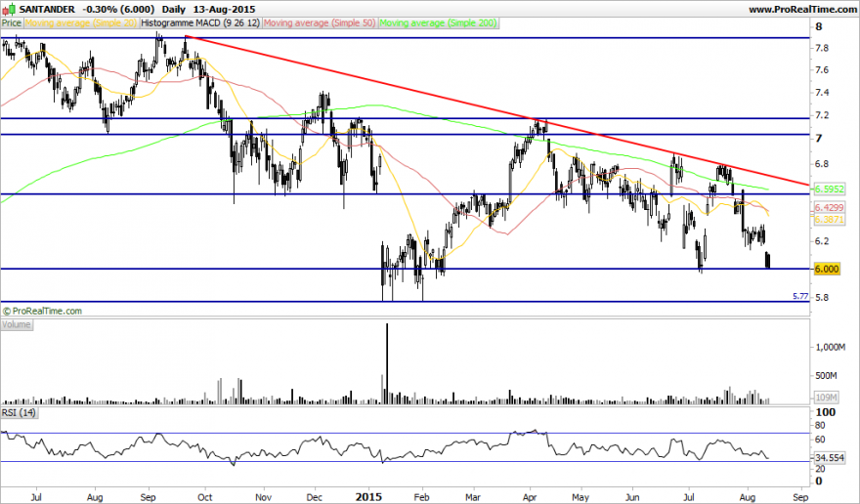Click the green 6.5952 price tag
The width and height of the screenshot is (860, 504).
click(x=829, y=189)
